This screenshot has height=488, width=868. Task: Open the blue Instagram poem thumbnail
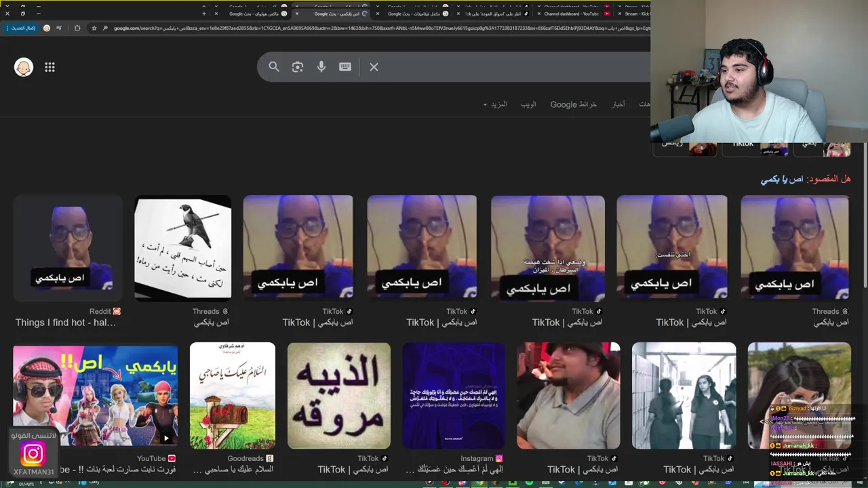(454, 395)
